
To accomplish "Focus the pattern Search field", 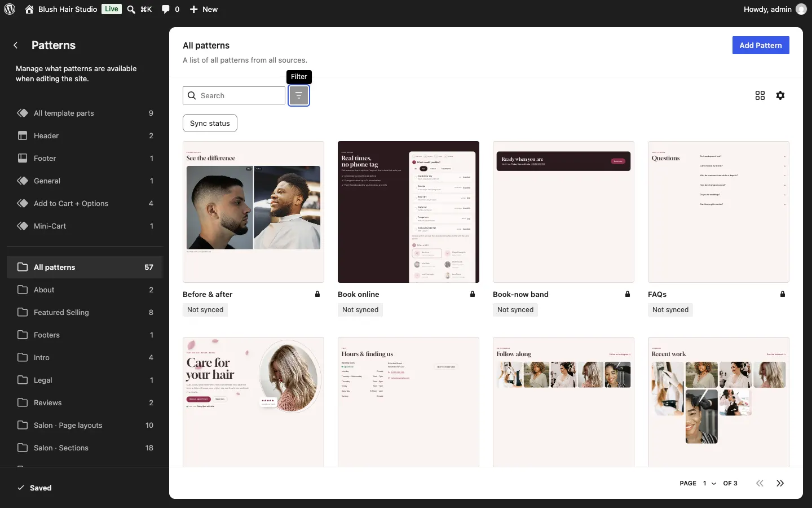I will tap(234, 95).
